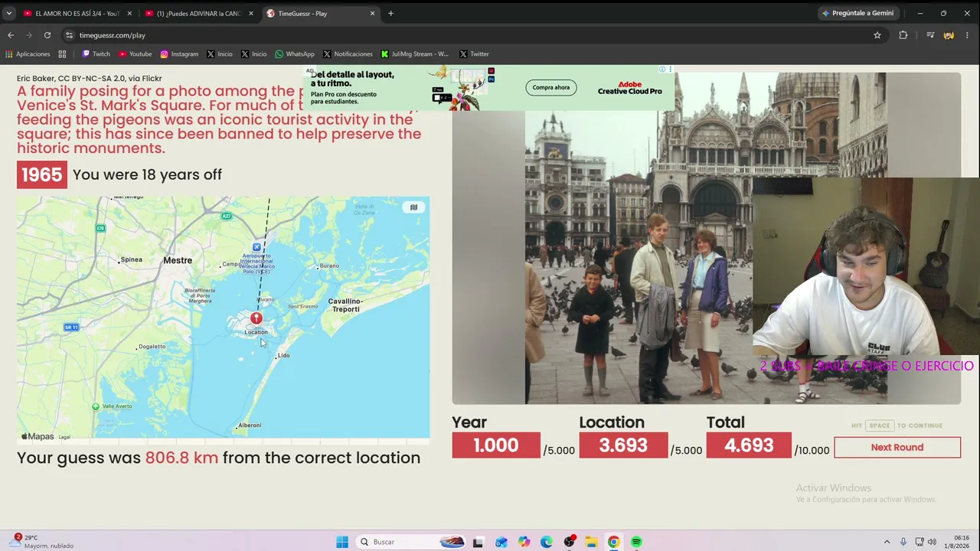Open the JuliMrg Stream bookmark

click(414, 54)
